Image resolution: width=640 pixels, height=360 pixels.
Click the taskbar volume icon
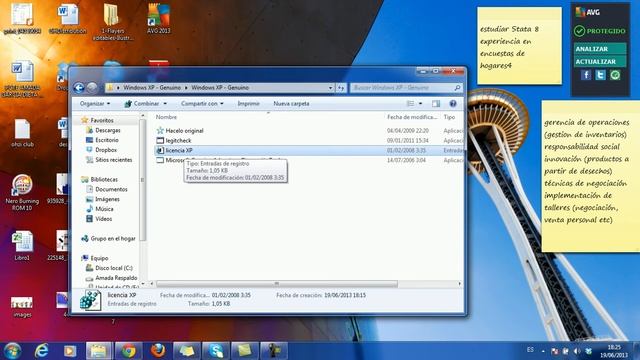577,351
